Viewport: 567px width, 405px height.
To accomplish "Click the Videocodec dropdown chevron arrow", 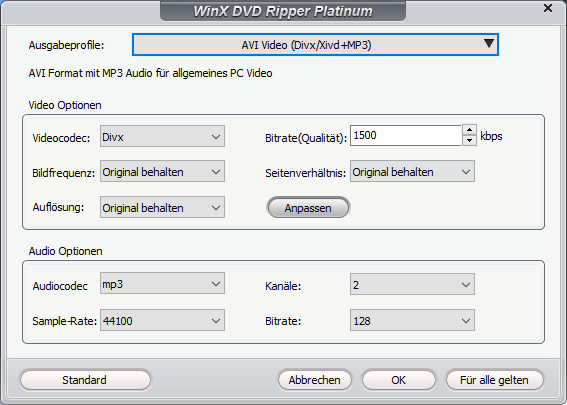I will [x=216, y=137].
